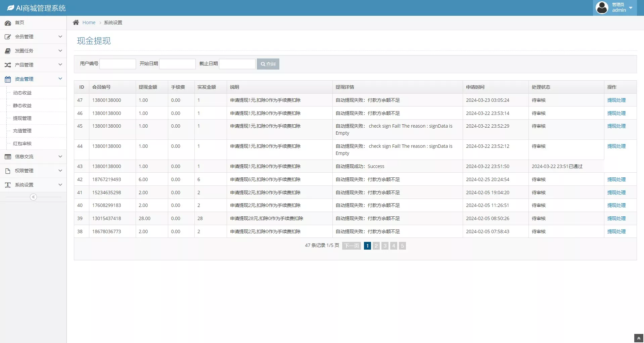Click the shuffle icon beside 产品管理
The image size is (644, 343).
8,65
